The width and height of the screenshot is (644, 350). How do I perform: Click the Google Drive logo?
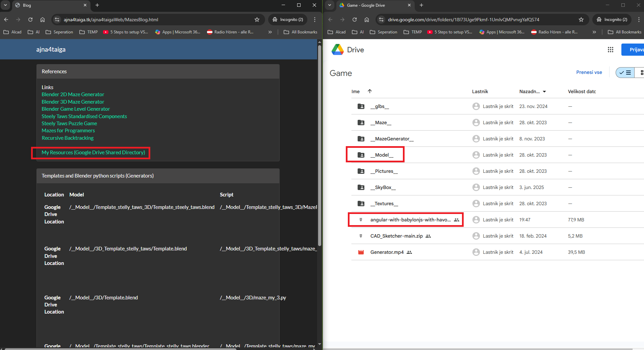point(338,50)
